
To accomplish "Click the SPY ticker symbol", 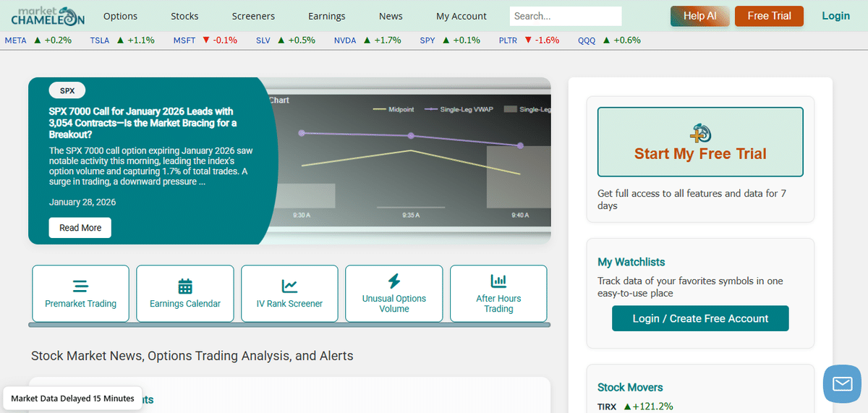I will click(427, 41).
